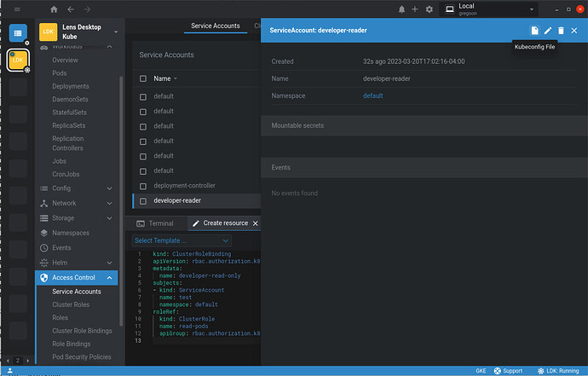Delete the service account via the trash icon

click(x=561, y=31)
